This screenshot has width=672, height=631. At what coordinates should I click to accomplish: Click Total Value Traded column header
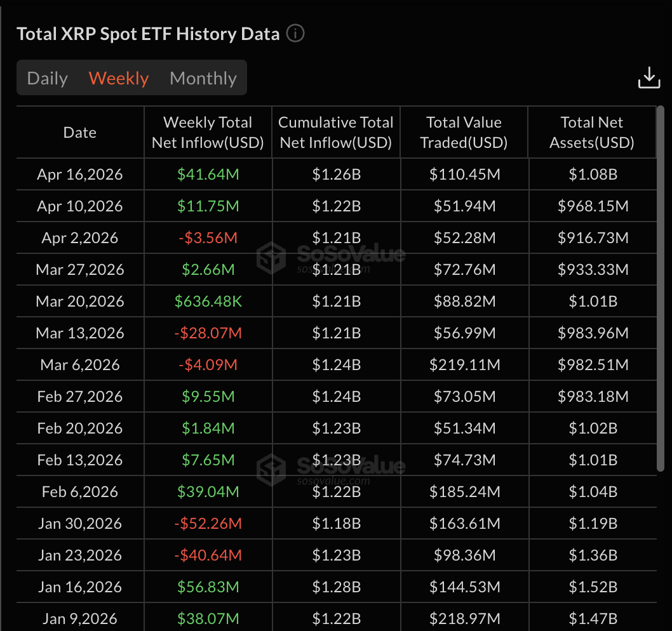[464, 133]
